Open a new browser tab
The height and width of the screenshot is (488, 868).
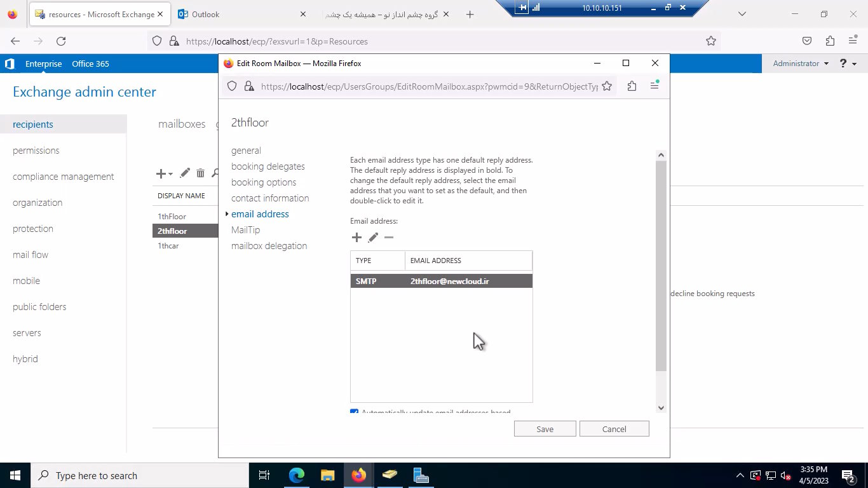coord(470,14)
